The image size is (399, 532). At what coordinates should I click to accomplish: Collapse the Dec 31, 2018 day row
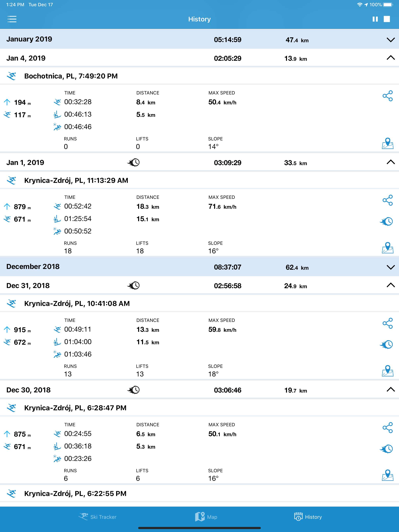391,285
